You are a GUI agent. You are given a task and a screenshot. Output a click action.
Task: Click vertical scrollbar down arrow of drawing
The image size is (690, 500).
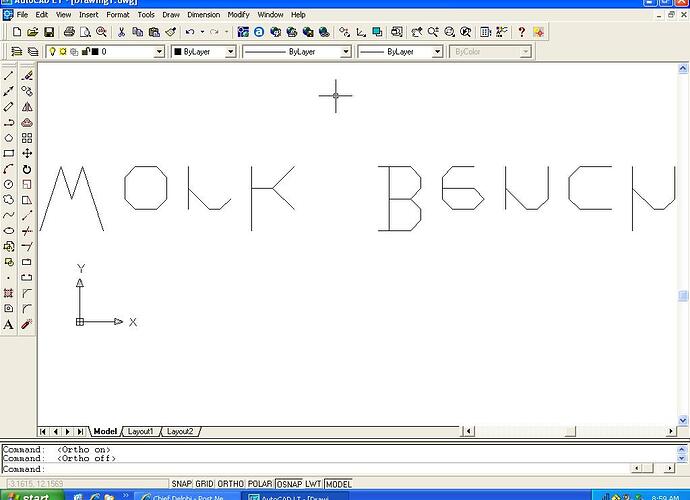[x=683, y=420]
